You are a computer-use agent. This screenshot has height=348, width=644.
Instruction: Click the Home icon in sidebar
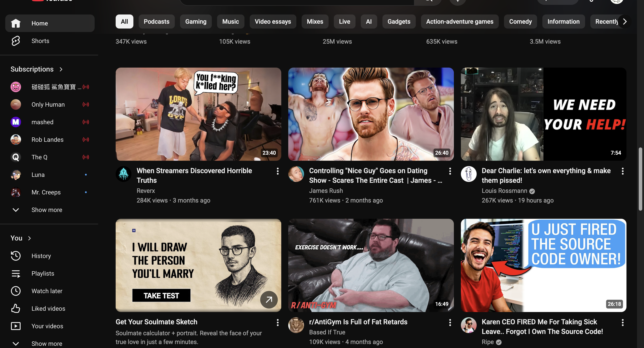pos(16,23)
